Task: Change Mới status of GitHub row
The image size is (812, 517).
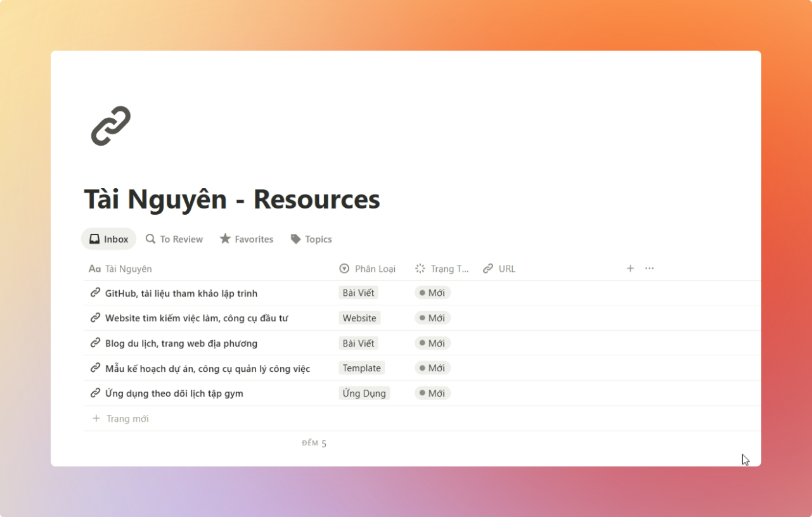Action: point(433,293)
